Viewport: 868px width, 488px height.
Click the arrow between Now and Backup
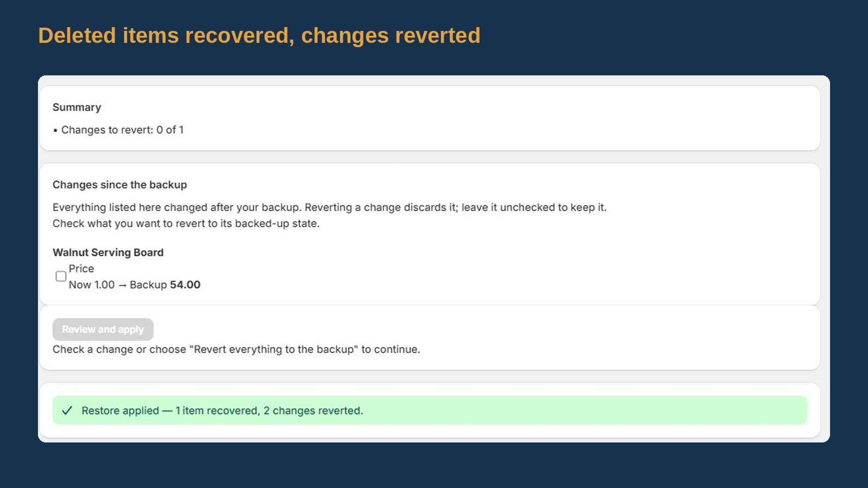(123, 285)
